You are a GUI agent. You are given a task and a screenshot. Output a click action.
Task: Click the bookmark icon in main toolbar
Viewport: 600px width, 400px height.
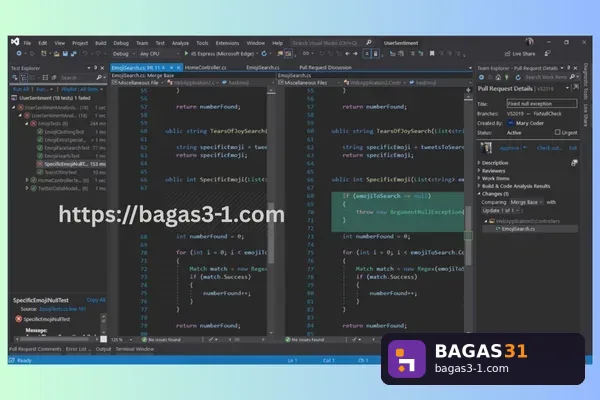click(432, 54)
